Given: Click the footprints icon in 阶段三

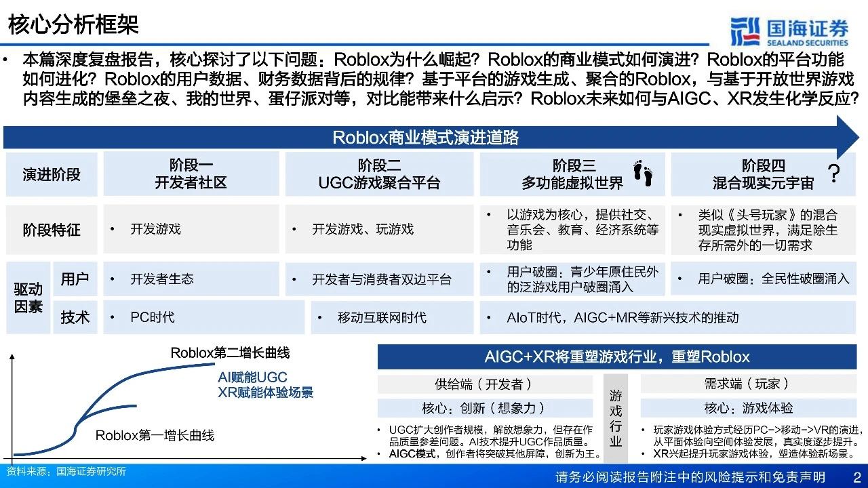Looking at the screenshot, I should (642, 174).
